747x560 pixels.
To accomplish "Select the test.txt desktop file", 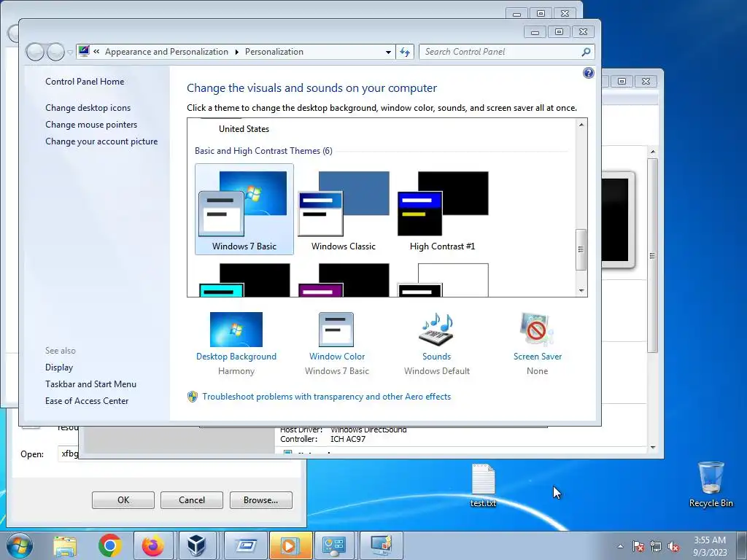I will (483, 486).
